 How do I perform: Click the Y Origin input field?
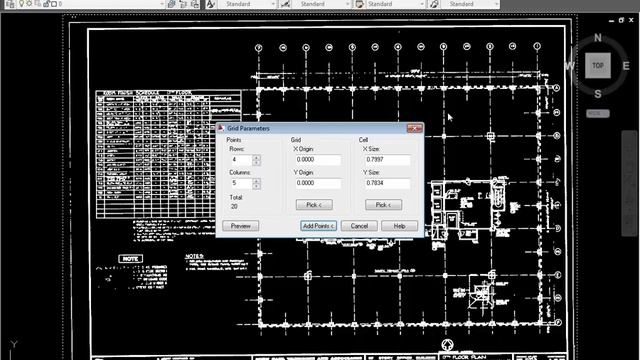point(318,184)
